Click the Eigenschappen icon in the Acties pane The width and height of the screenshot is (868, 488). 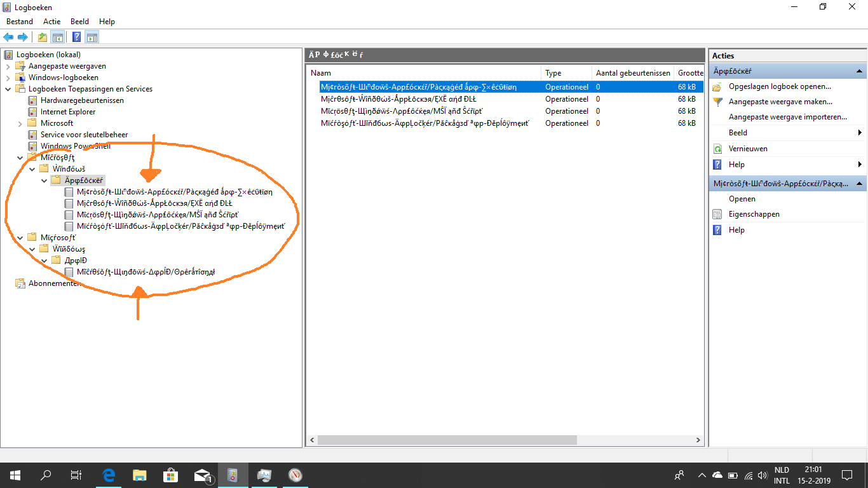point(719,213)
